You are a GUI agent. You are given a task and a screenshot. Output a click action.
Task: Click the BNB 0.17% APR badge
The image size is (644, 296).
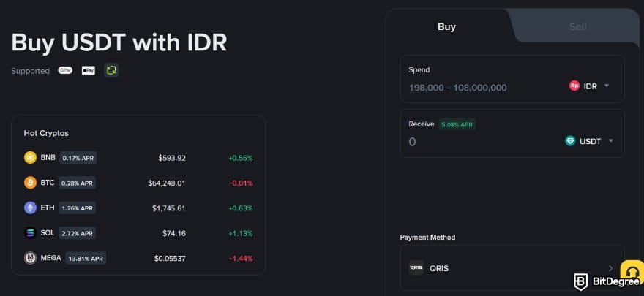pos(78,157)
